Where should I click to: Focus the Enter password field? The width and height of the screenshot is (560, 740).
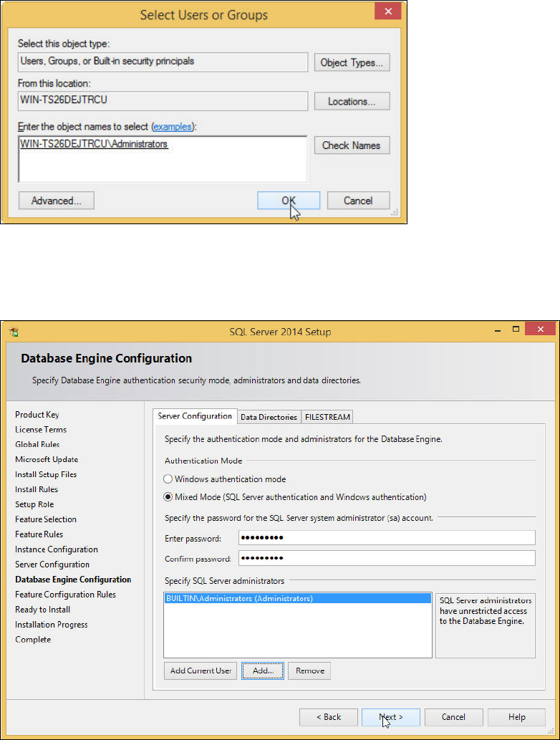(x=387, y=537)
